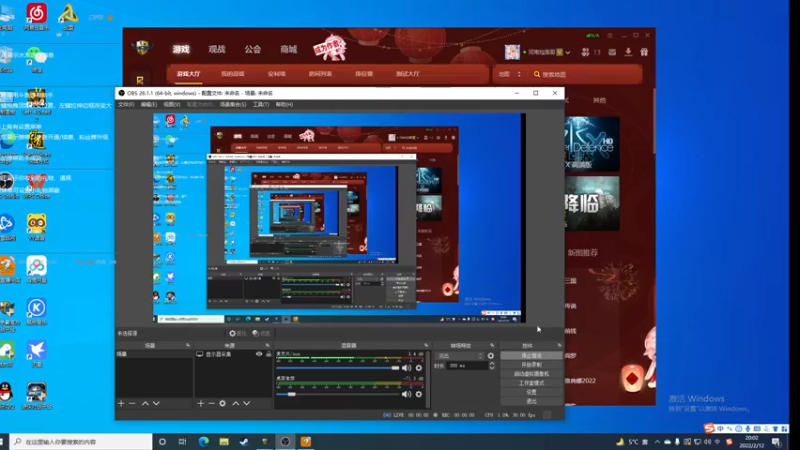
Task: Open source properties via the gear icon
Action: (222, 403)
